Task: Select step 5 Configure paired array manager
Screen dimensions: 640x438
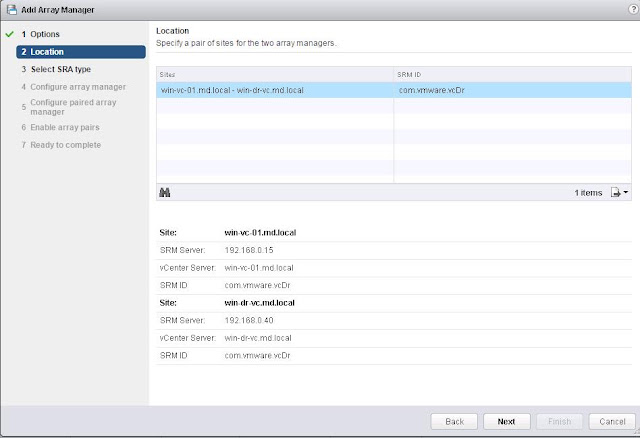Action: coord(69,107)
